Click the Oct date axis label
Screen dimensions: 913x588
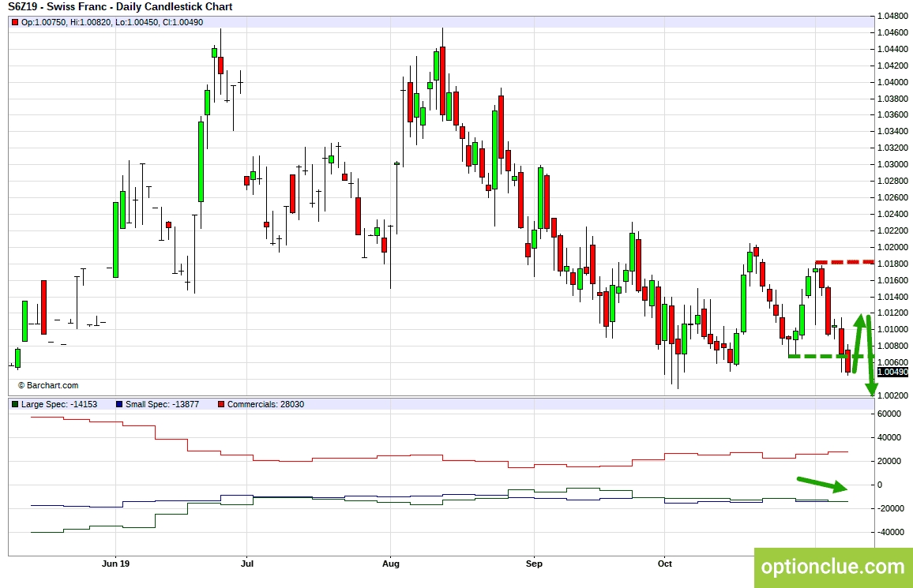click(665, 564)
